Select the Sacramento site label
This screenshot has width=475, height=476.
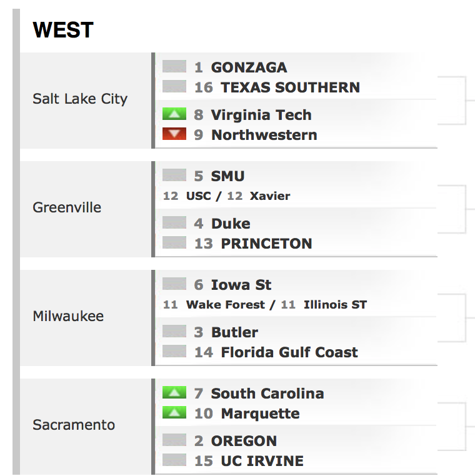[74, 425]
